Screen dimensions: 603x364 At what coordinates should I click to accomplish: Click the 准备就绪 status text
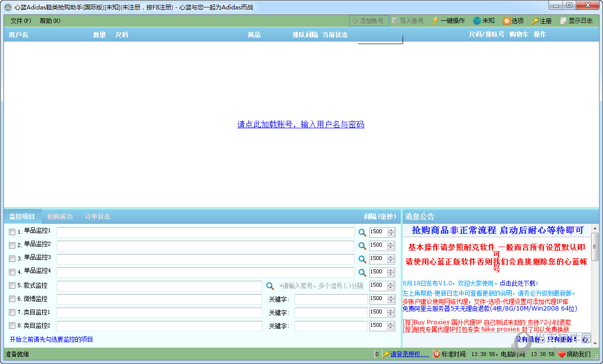(x=17, y=354)
